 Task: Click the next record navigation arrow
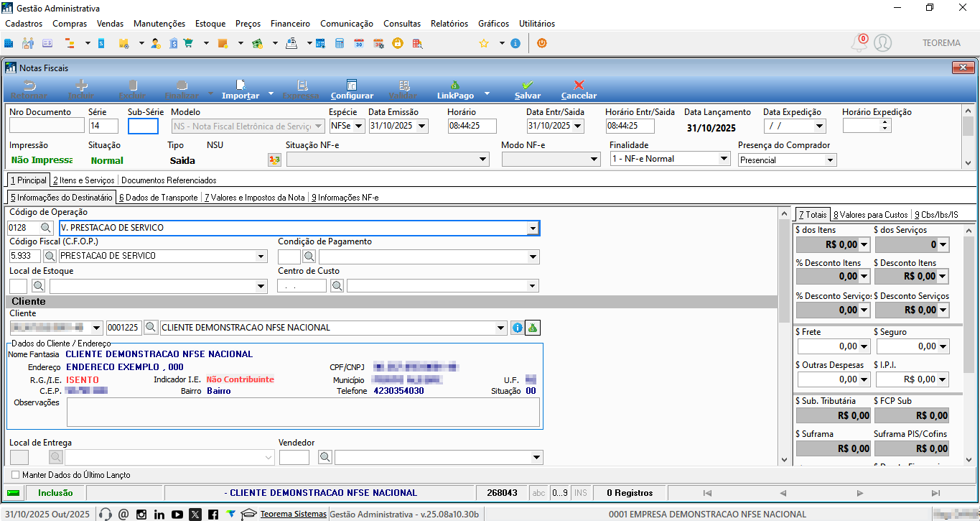859,493
